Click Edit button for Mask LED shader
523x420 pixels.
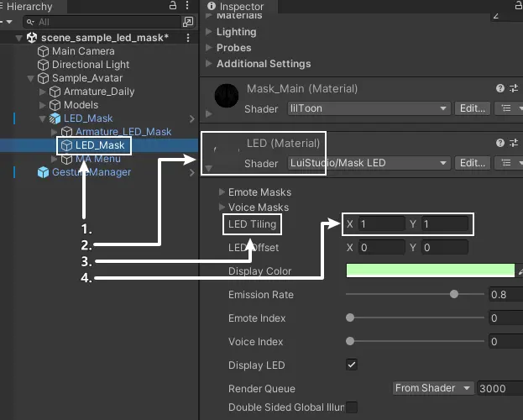coord(473,163)
